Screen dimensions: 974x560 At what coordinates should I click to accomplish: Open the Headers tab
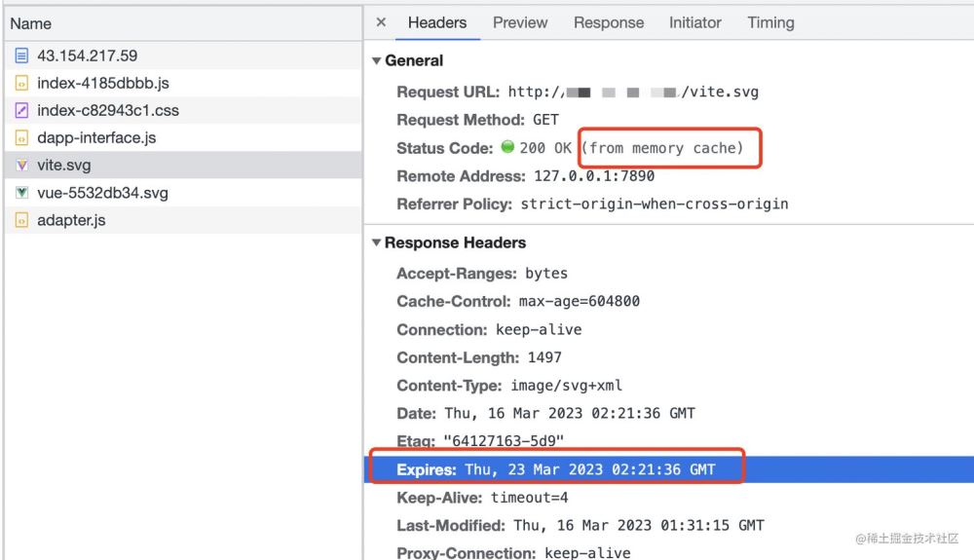(x=437, y=23)
